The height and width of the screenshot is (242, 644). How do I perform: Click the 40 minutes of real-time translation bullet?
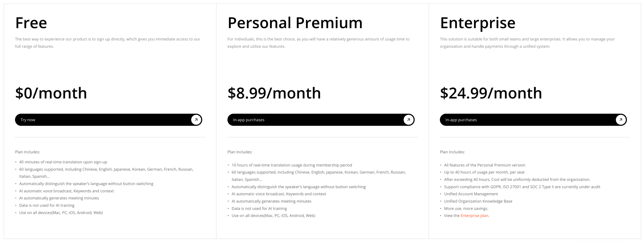[x=63, y=162]
